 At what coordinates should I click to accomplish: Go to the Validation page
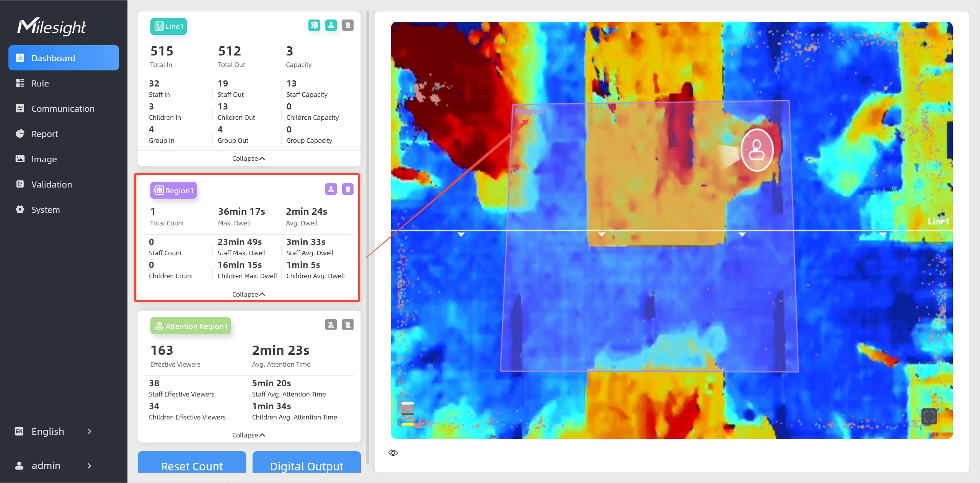coord(52,184)
